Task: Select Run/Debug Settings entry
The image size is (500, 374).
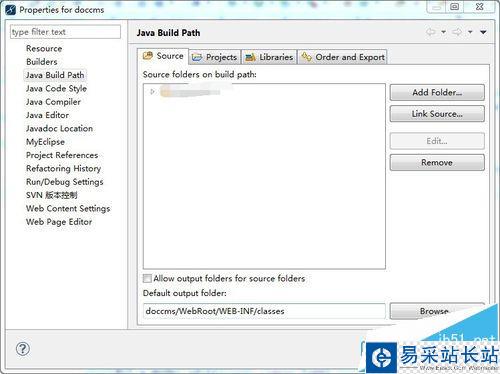Action: tap(65, 182)
